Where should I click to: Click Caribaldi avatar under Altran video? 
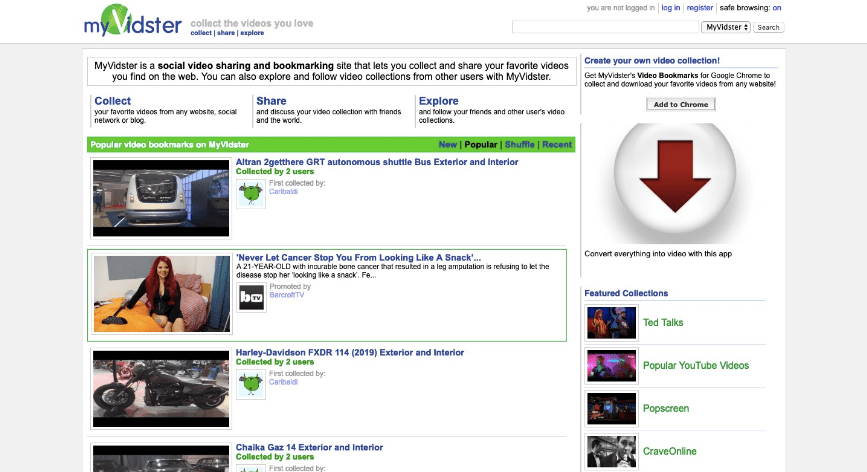click(250, 194)
